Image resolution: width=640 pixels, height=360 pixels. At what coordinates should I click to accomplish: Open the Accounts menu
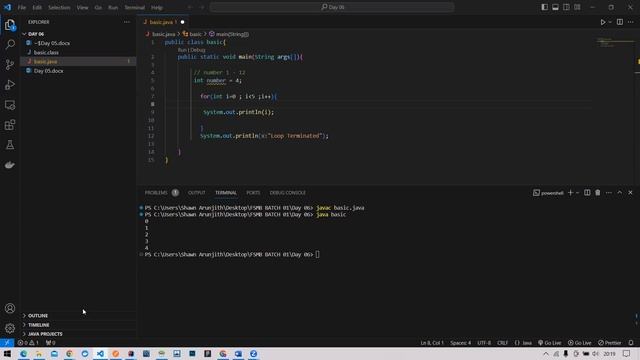[x=10, y=308]
